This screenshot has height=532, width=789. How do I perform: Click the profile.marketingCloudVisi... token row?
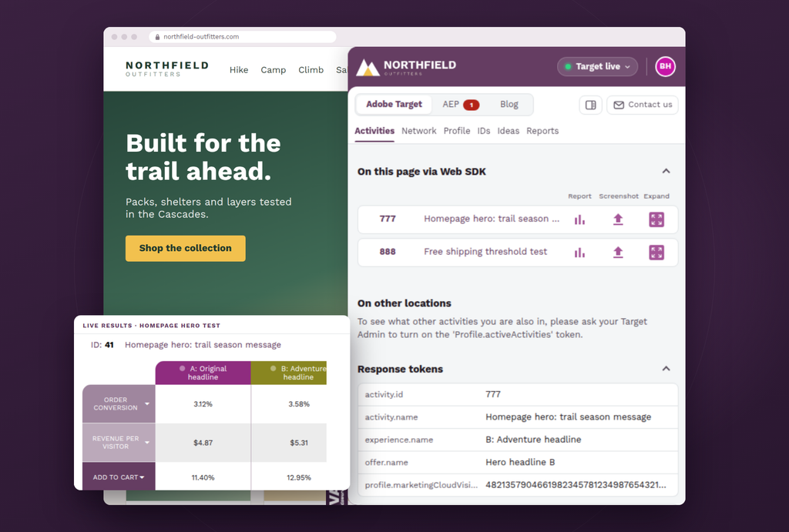(518, 485)
